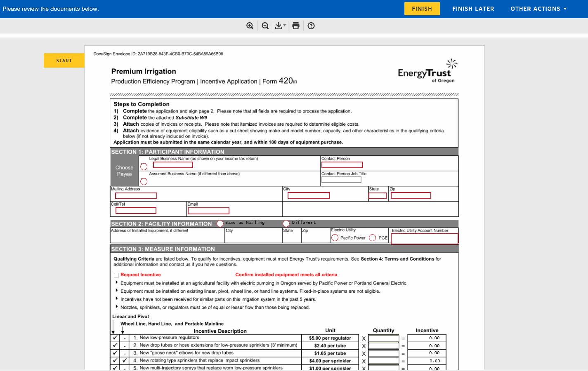The image size is (588, 371).
Task: Click the '$4.00 per sprinkler' unit cell
Action: [330, 361]
